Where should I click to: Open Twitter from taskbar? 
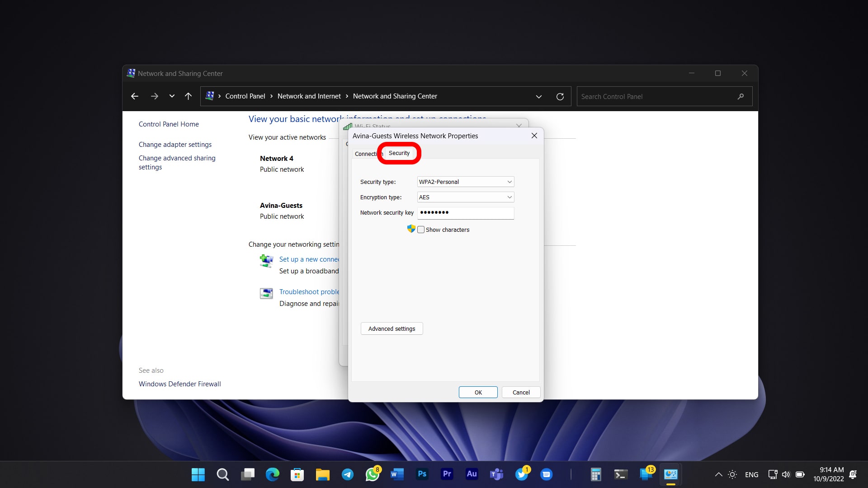click(x=522, y=474)
